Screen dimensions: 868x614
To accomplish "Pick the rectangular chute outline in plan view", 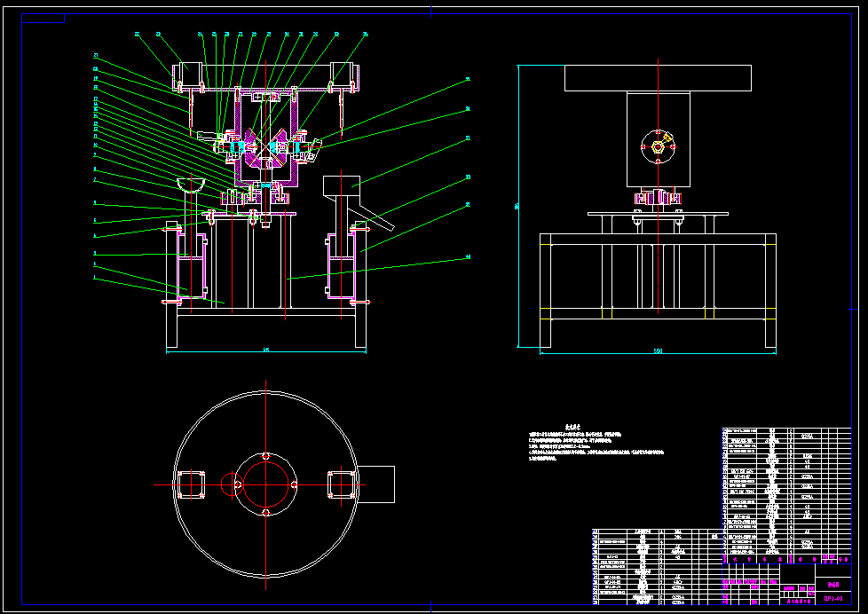I will (376, 484).
